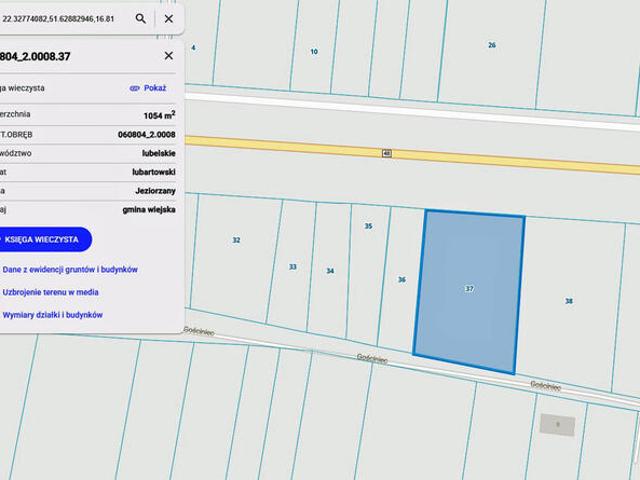Click the Pokaż link text
This screenshot has height=480, width=640.
point(155,88)
